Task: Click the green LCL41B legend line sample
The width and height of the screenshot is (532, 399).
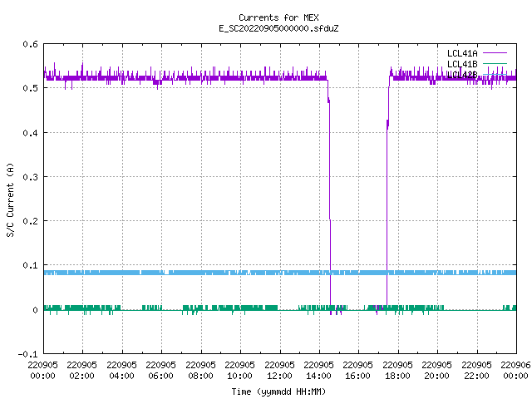Action: coord(495,63)
